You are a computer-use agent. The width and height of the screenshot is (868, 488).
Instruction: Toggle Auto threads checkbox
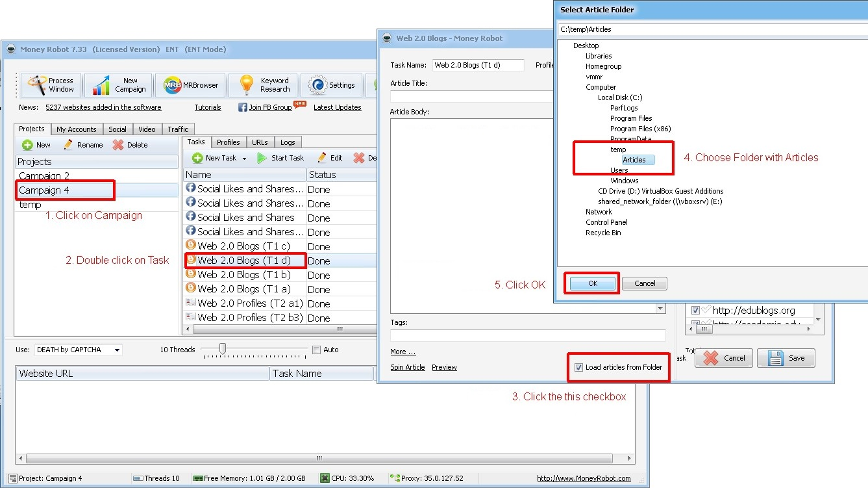click(317, 350)
